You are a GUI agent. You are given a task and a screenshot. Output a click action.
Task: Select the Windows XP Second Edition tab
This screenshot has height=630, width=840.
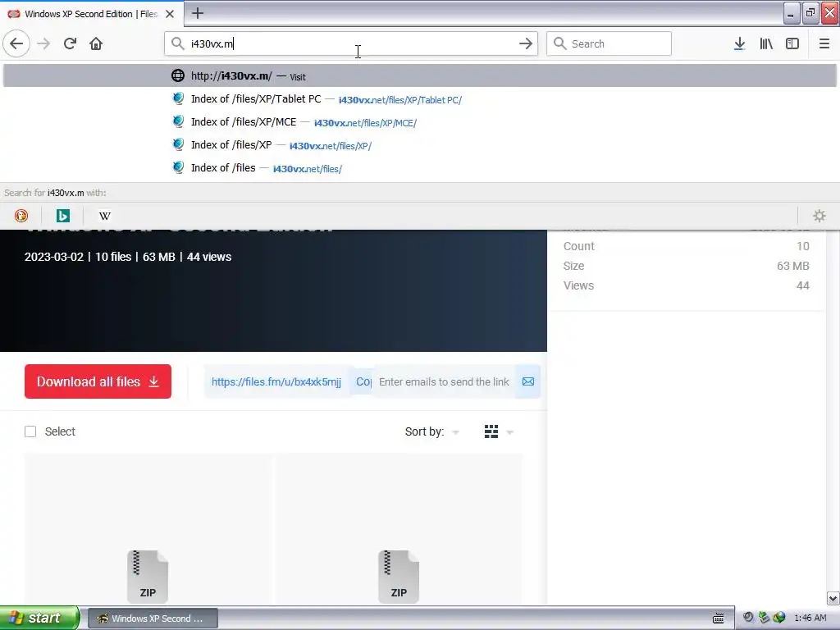[x=92, y=14]
